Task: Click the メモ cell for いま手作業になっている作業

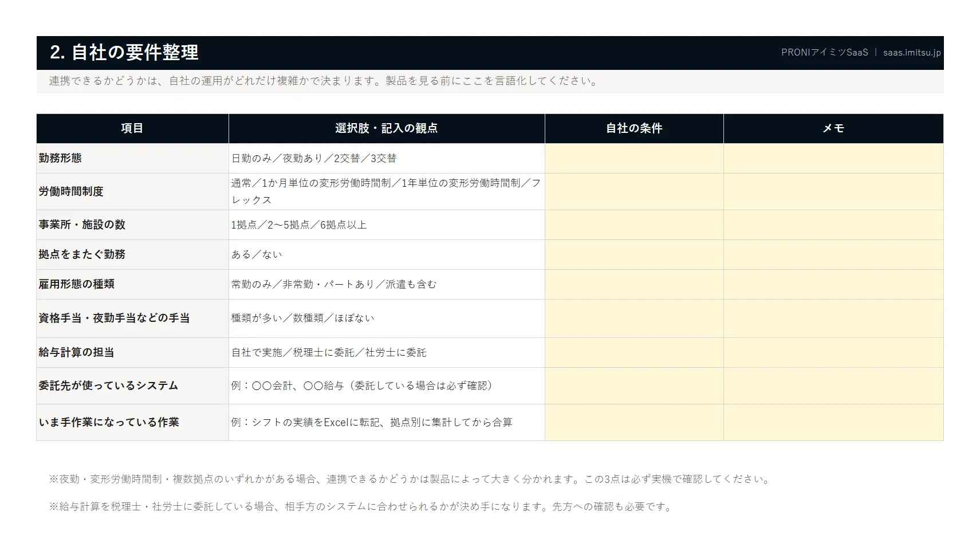Action: (x=833, y=422)
